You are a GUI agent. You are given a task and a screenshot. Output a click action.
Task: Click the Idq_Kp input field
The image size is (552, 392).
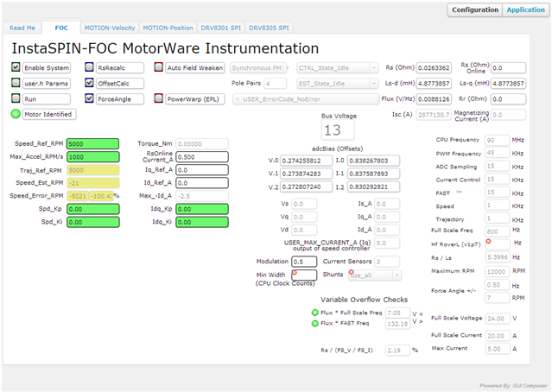pyautogui.click(x=202, y=209)
